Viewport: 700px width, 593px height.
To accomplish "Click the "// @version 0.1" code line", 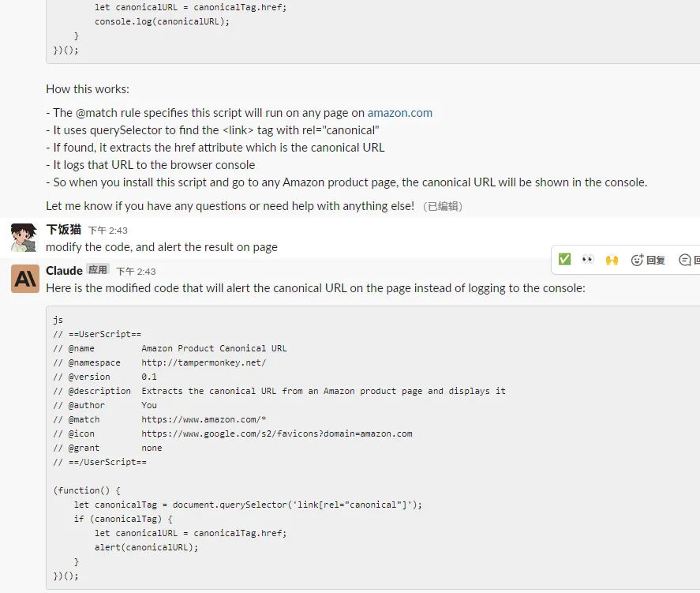I will (105, 377).
